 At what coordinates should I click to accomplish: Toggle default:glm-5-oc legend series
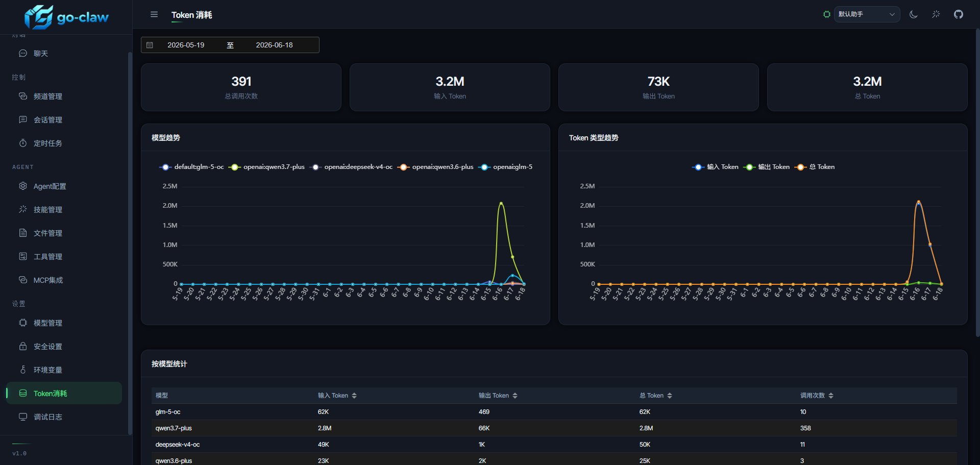192,167
